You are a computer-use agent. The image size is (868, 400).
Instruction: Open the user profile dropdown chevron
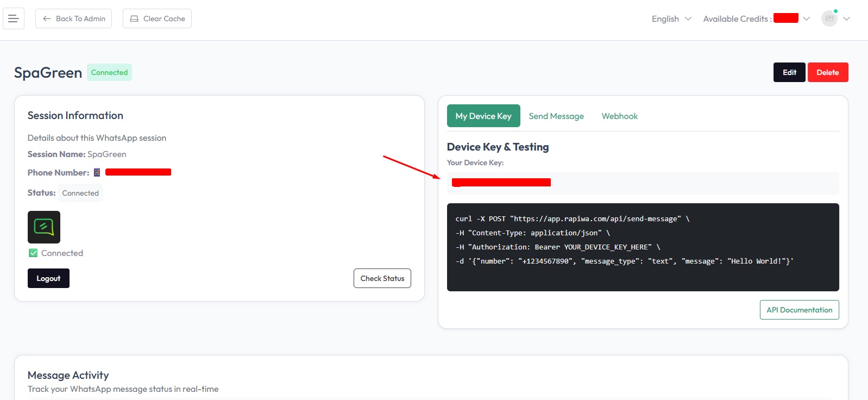point(846,19)
